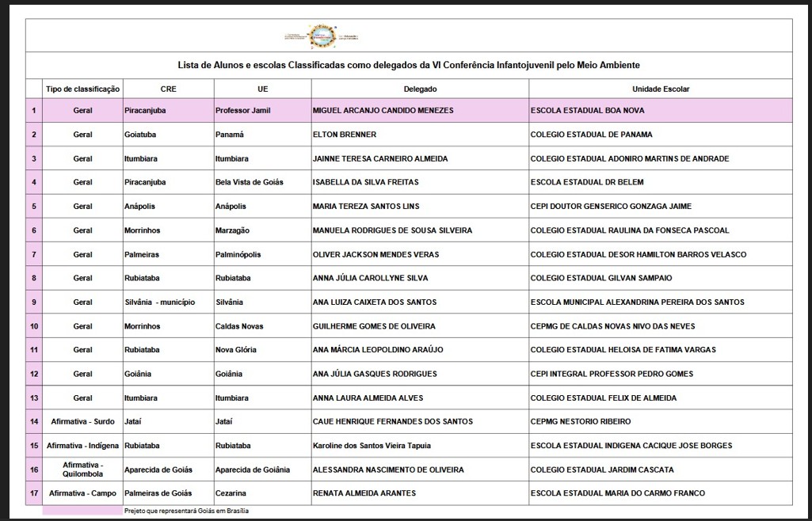Click the pink legend color box
The height and width of the screenshot is (521, 812).
click(82, 511)
